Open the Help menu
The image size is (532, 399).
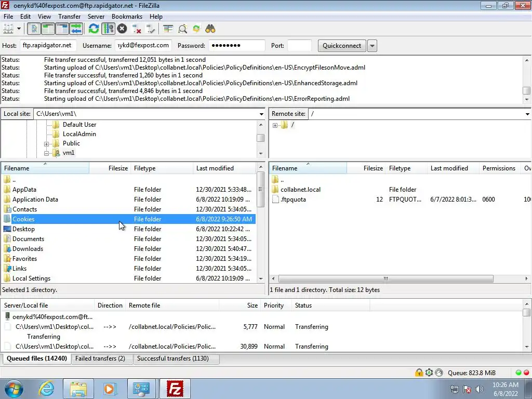tap(156, 17)
